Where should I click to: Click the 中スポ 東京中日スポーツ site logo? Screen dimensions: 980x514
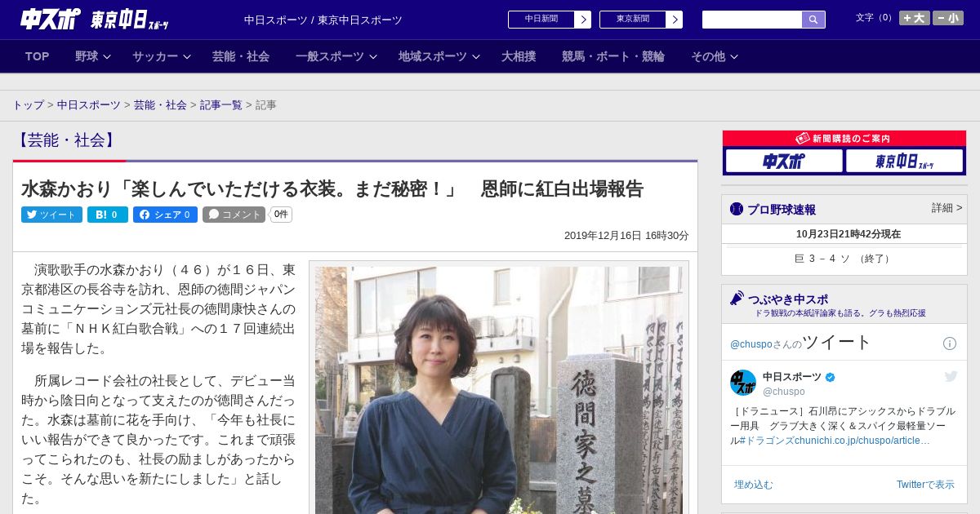96,20
